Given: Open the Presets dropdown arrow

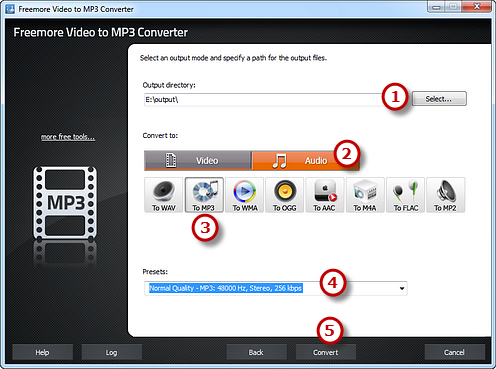Looking at the screenshot, I should [x=402, y=288].
